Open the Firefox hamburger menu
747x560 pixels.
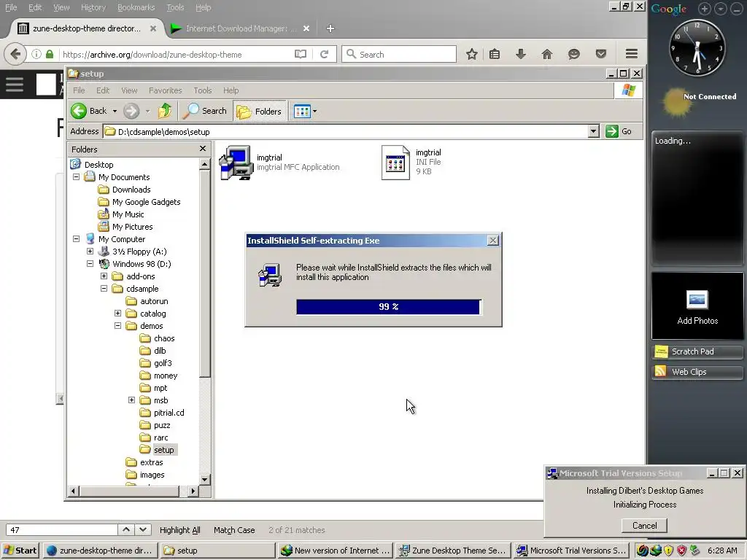632,54
